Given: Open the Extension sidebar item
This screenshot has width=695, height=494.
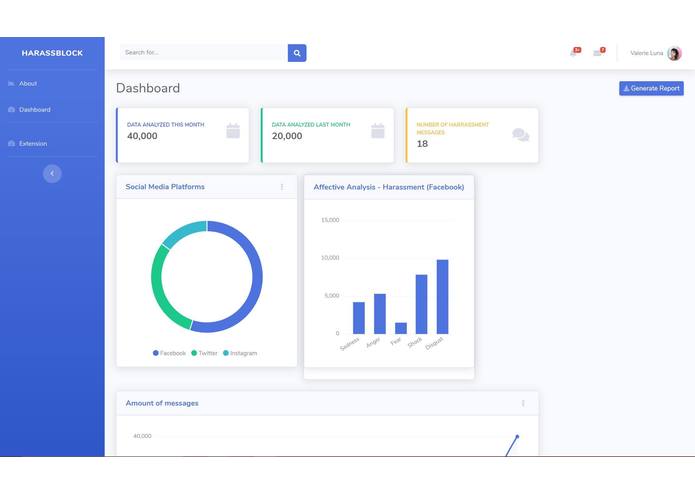Looking at the screenshot, I should click(27, 144).
